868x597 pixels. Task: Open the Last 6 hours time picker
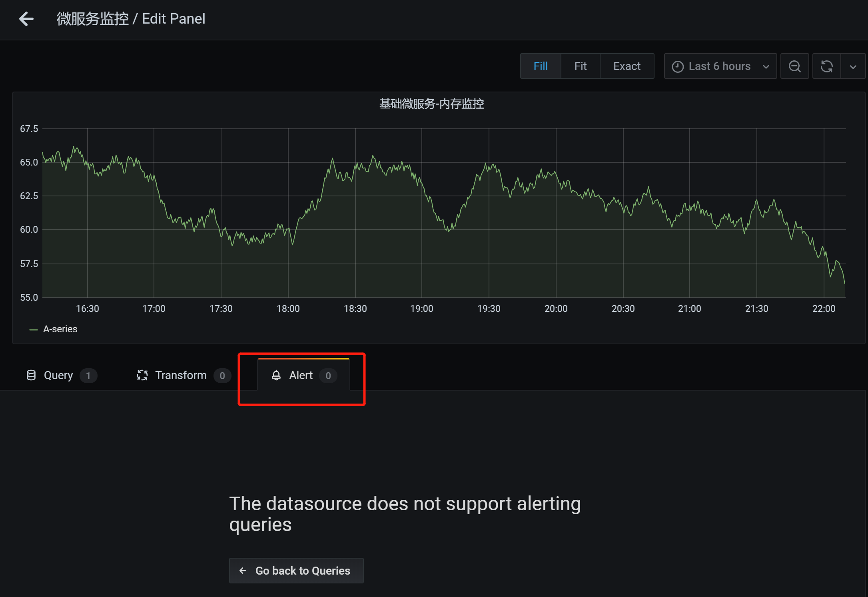pyautogui.click(x=720, y=66)
